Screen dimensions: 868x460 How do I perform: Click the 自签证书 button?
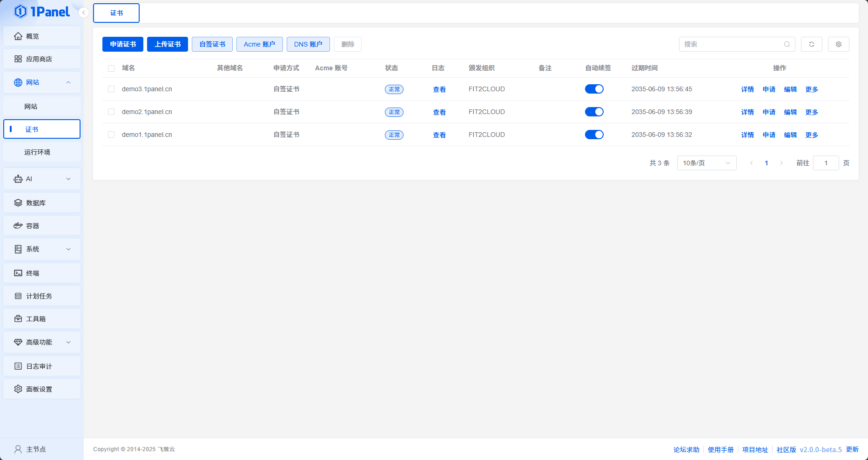pos(212,44)
